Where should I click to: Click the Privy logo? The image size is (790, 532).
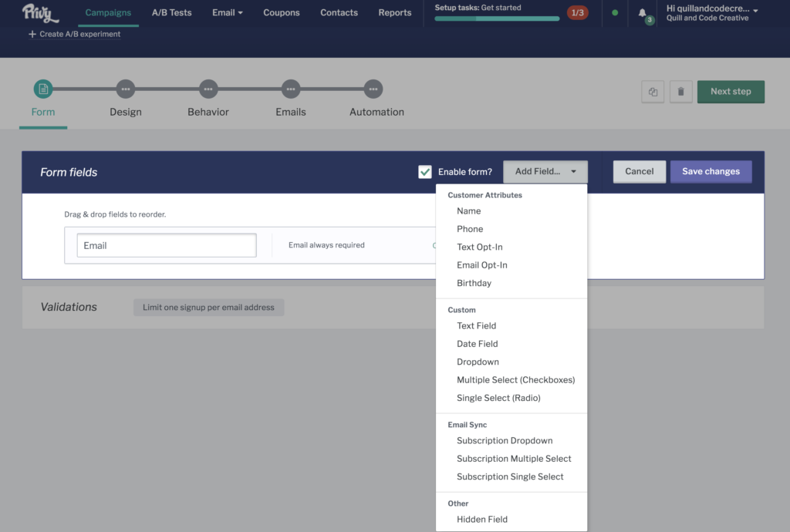click(40, 13)
